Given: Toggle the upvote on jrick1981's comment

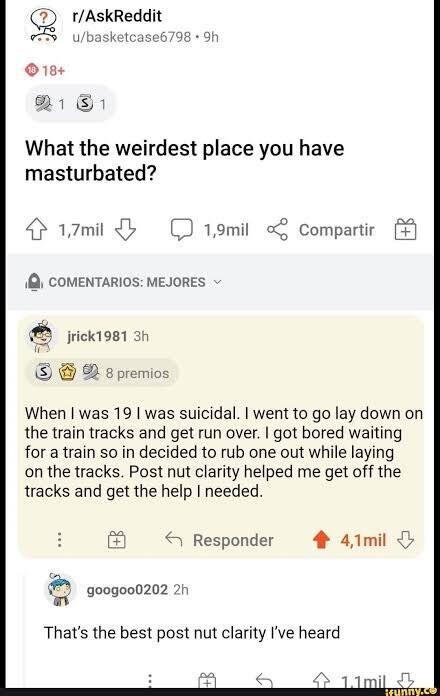Looking at the screenshot, I should (321, 540).
